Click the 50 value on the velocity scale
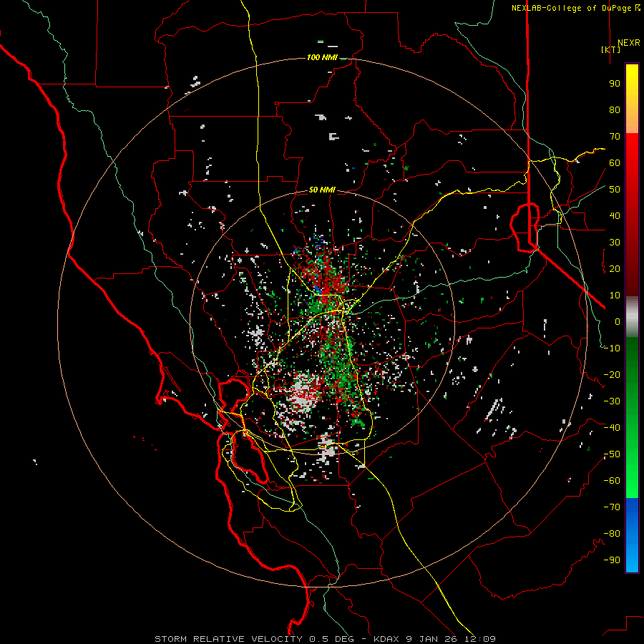Image resolution: width=644 pixels, height=644 pixels. (x=615, y=190)
